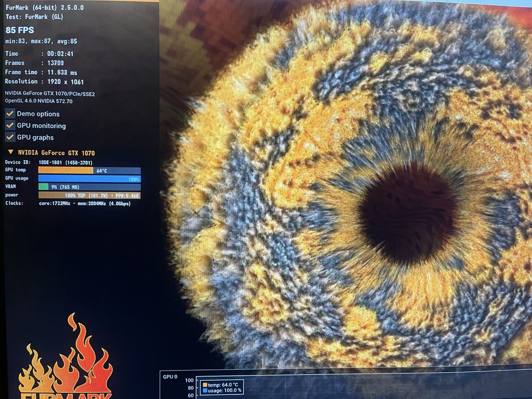Screen dimensions: 532x399
Task: Toggle the GPU monitoring checkbox
Action: pyautogui.click(x=10, y=125)
